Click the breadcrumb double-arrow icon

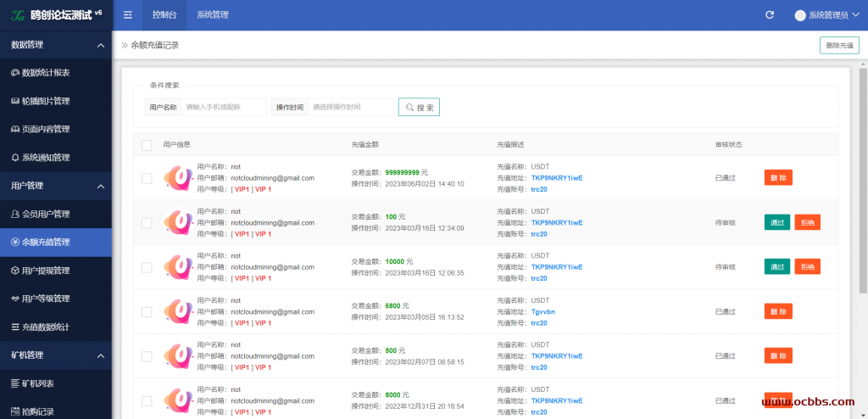click(x=125, y=46)
